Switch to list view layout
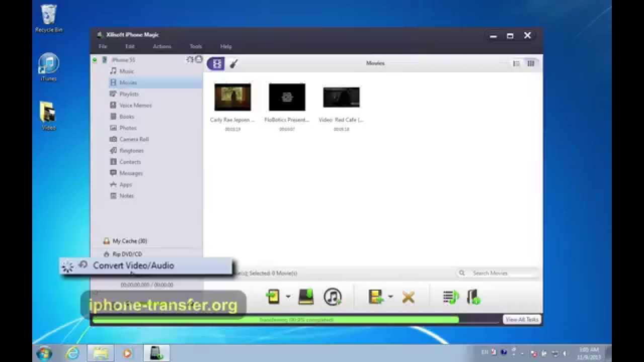 click(516, 63)
